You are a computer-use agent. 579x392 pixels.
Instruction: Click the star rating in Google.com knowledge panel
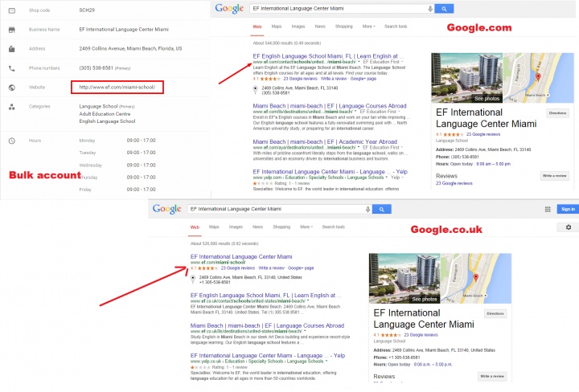click(453, 135)
